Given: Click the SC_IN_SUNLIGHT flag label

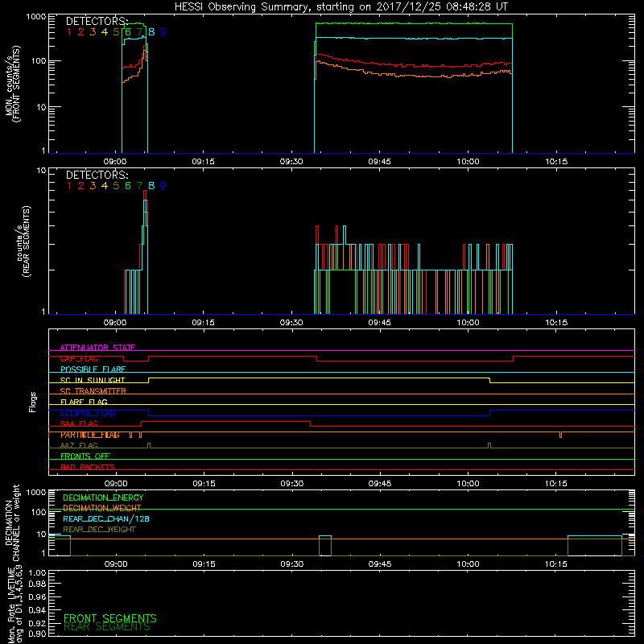Looking at the screenshot, I should click(93, 380).
